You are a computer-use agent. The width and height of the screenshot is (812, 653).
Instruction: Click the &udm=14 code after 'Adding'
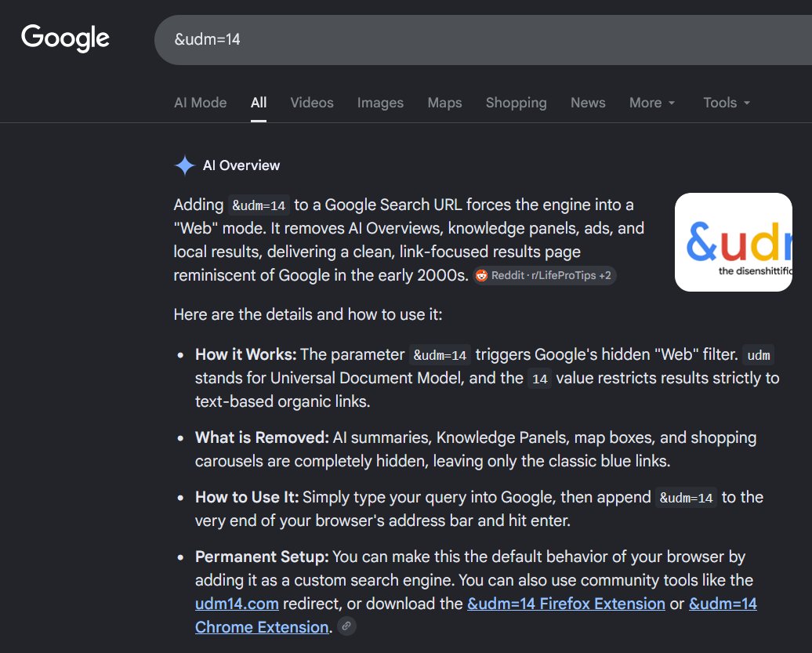pyautogui.click(x=259, y=205)
